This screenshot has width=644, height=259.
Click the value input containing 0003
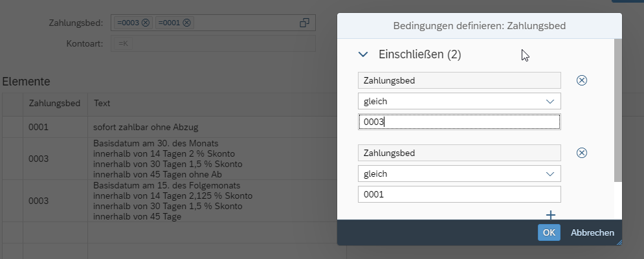pyautogui.click(x=459, y=122)
